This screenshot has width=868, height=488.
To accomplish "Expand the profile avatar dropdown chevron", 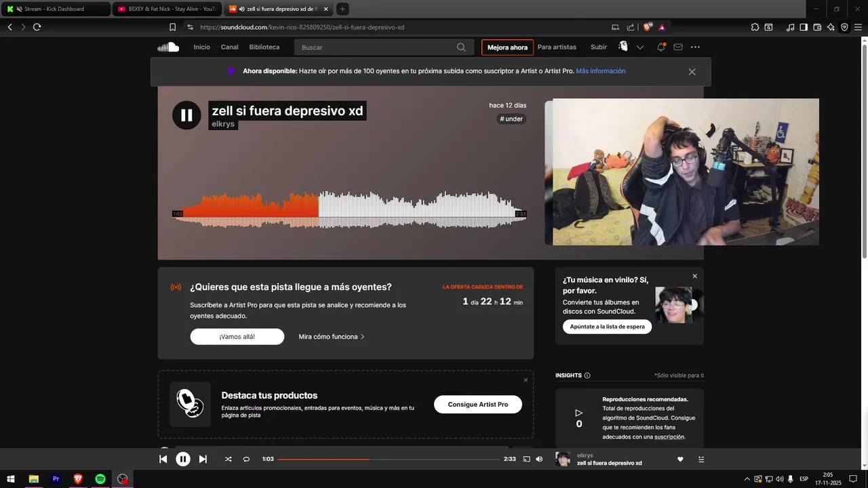I will click(639, 47).
